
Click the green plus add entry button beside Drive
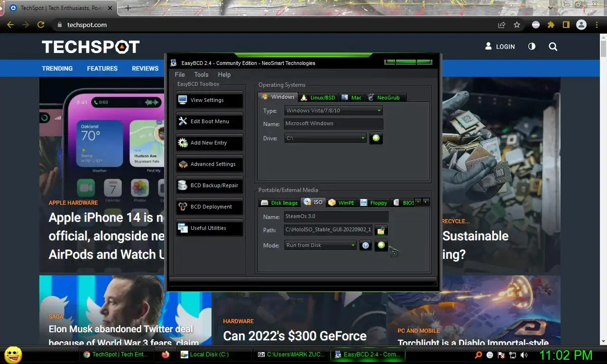point(376,138)
